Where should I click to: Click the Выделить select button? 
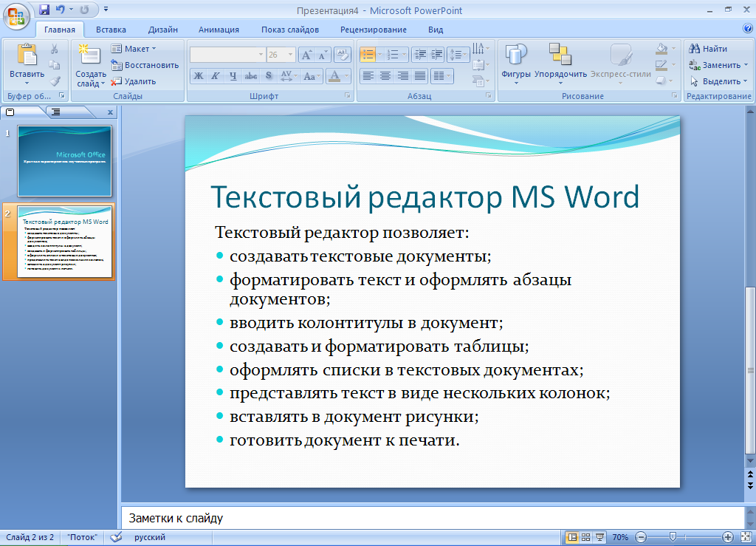click(x=718, y=81)
